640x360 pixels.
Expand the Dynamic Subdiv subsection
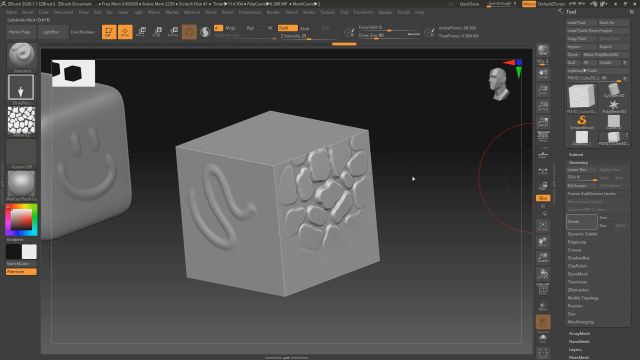pyautogui.click(x=583, y=234)
